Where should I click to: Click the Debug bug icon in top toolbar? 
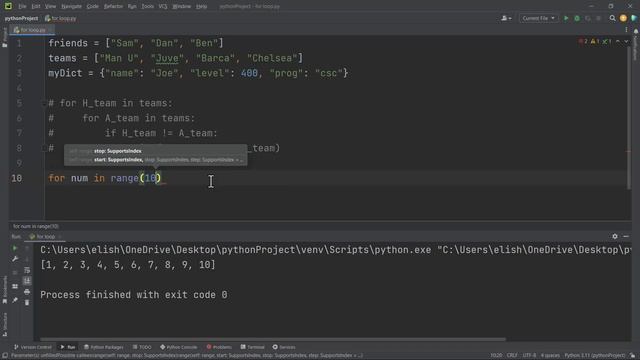click(577, 18)
